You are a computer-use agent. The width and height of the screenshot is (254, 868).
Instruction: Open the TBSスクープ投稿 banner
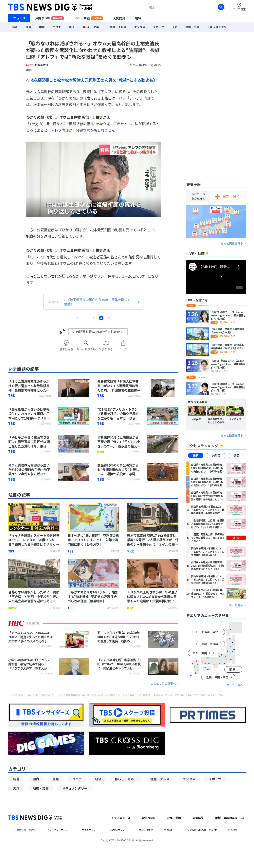pyautogui.click(x=127, y=715)
